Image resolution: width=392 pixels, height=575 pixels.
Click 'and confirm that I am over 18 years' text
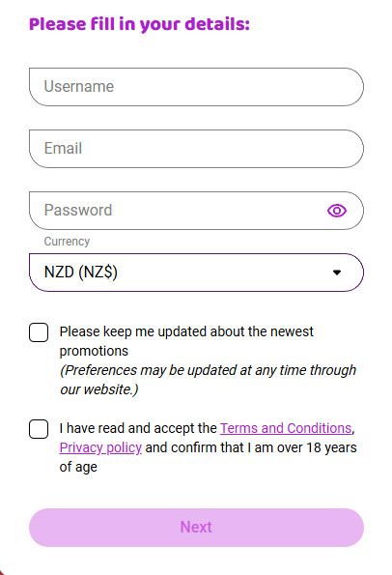click(251, 447)
